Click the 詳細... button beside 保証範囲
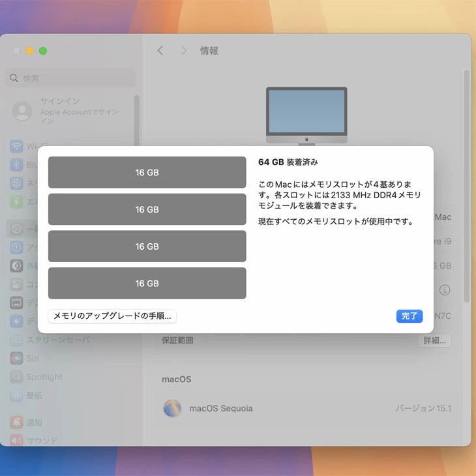This screenshot has width=476, height=476. pos(435,340)
